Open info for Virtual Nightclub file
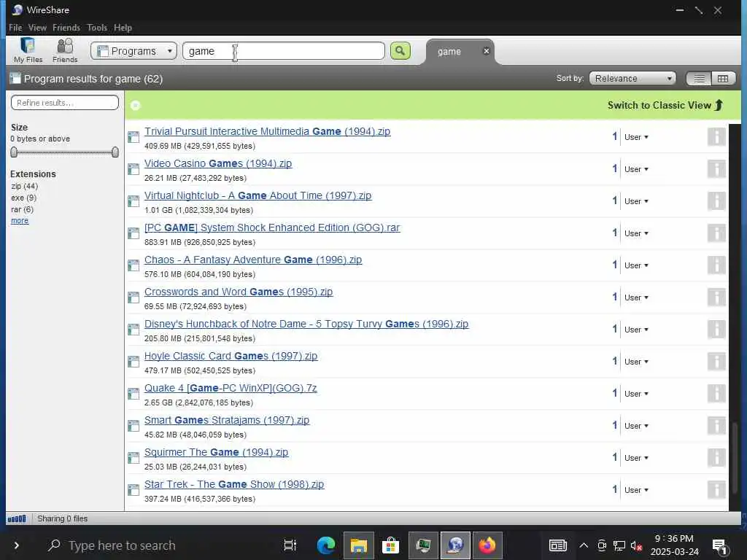Image resolution: width=747 pixels, height=560 pixels. (716, 201)
